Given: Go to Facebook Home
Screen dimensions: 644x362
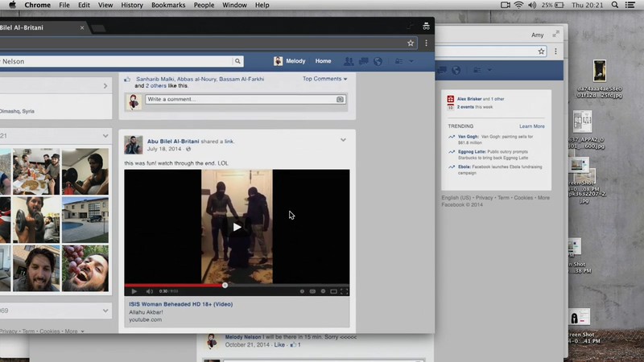Looking at the screenshot, I should tap(324, 61).
